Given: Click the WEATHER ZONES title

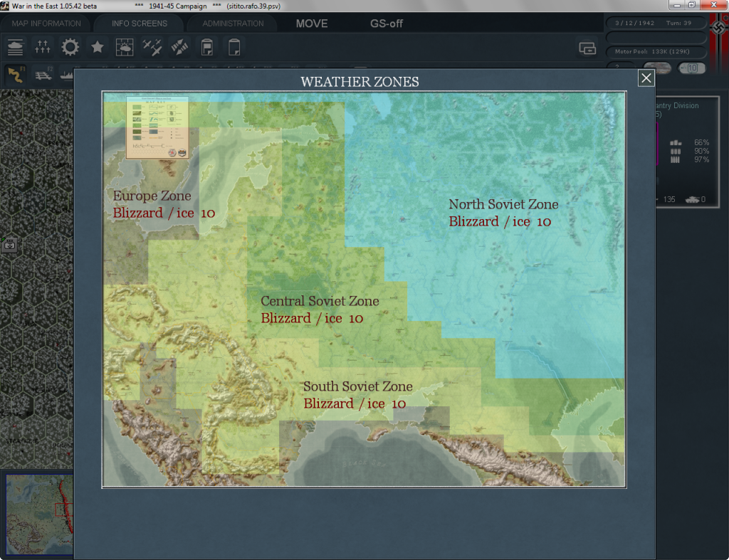Looking at the screenshot, I should [x=360, y=82].
